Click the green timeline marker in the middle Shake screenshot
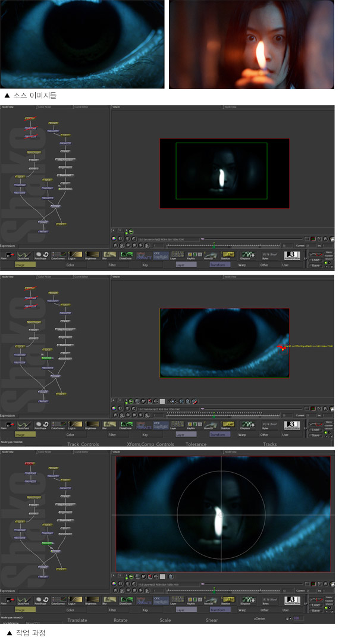339x644 pixels. 214,415
